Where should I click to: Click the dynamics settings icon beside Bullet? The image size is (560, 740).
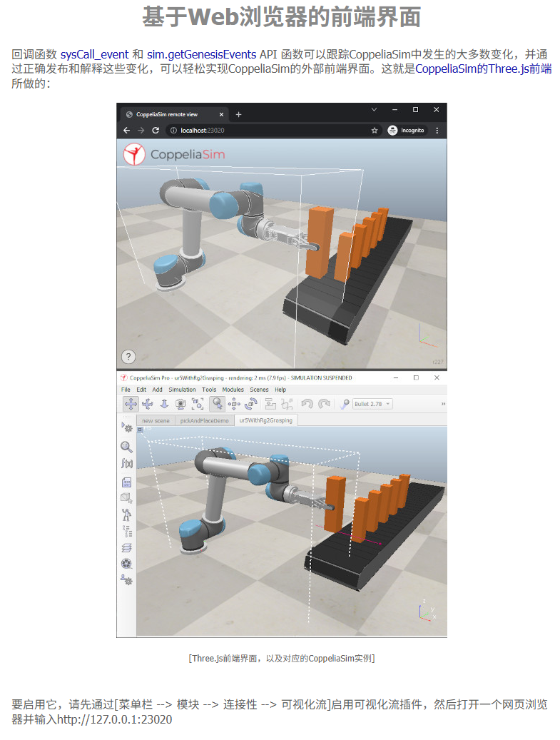(x=345, y=403)
